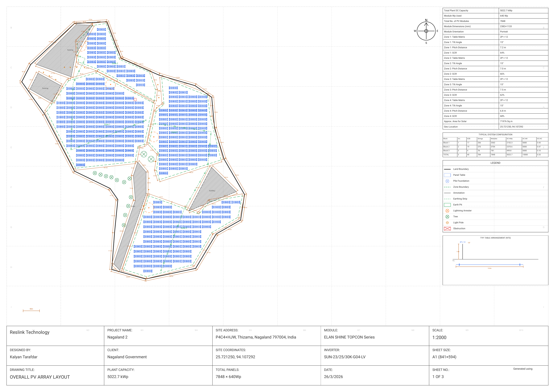
Task: Click the red obstruction square in Zone 1
Action: coord(135,100)
